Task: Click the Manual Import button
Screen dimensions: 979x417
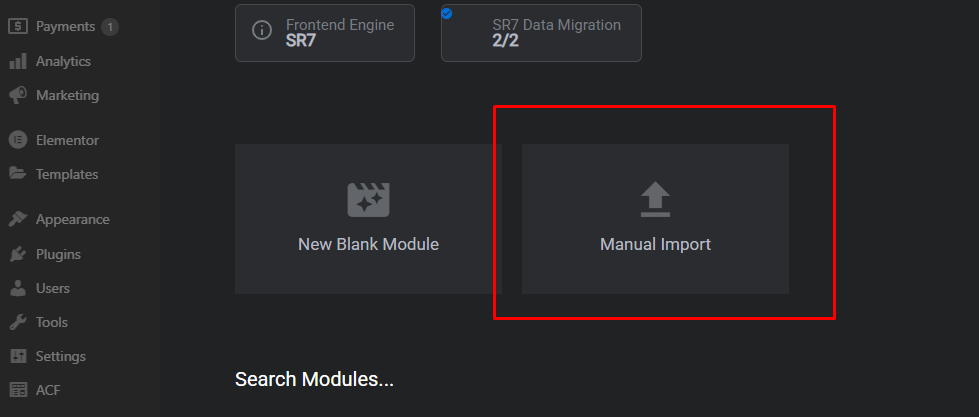Action: tap(655, 219)
